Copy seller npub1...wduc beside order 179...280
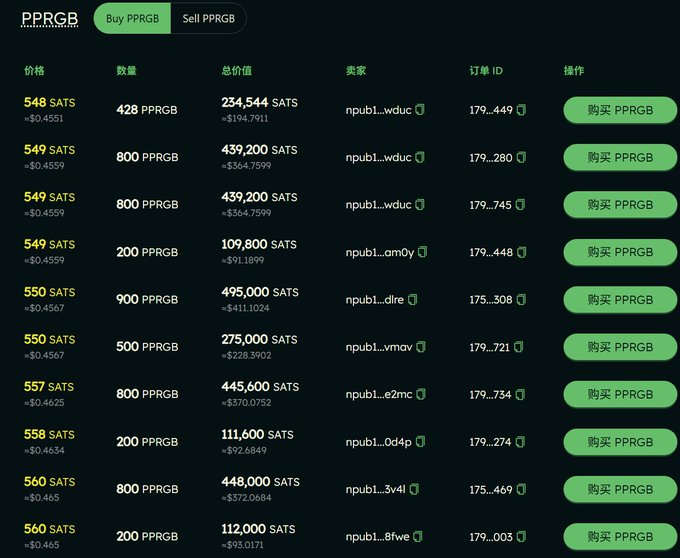The image size is (680, 558). [x=420, y=157]
